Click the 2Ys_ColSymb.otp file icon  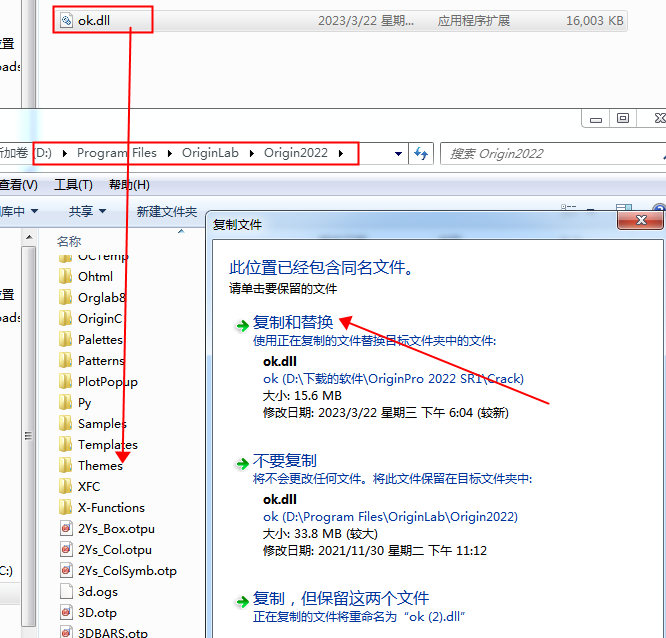pyautogui.click(x=66, y=570)
